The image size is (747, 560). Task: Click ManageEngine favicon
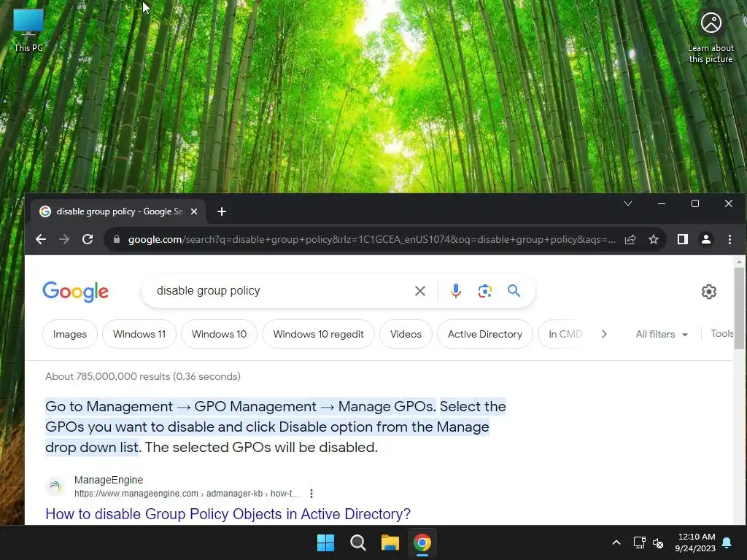55,486
